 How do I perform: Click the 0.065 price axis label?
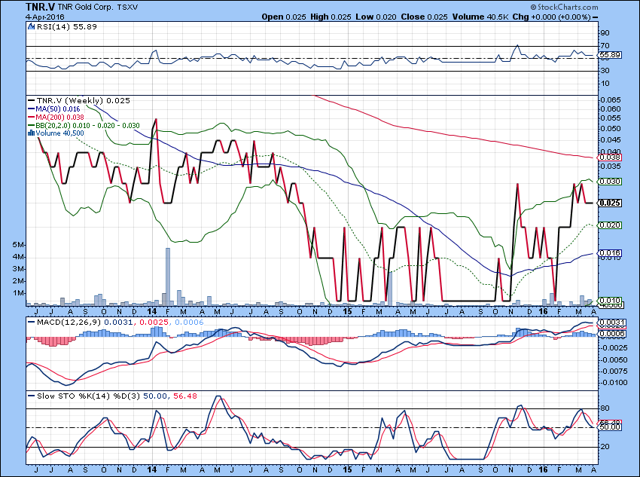[611, 100]
